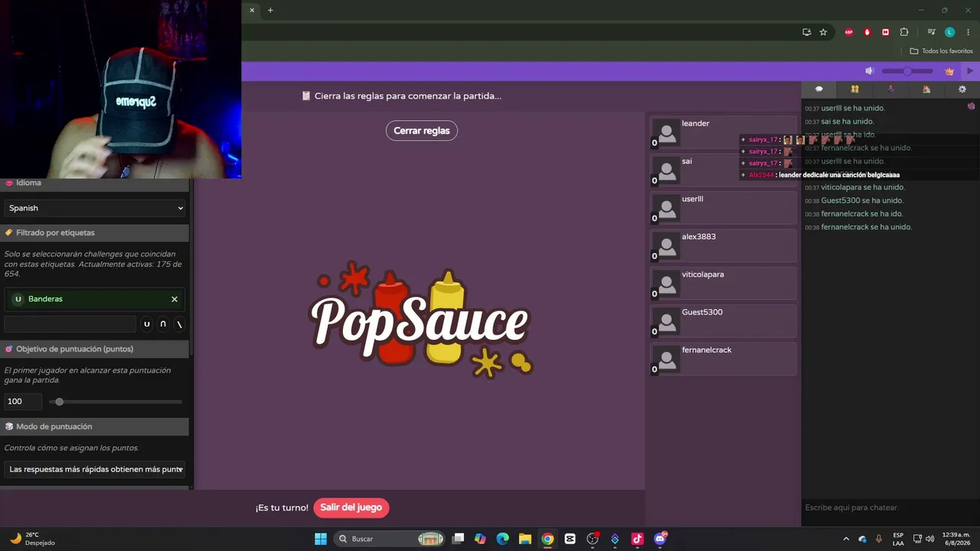Open the browser extensions puzzle menu

pyautogui.click(x=904, y=32)
